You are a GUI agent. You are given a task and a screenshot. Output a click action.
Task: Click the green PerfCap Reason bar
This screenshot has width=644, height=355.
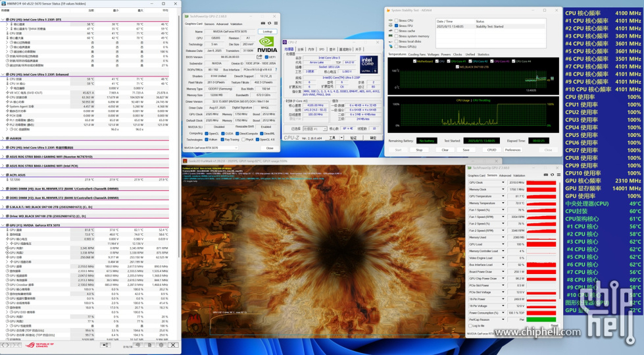tap(541, 319)
